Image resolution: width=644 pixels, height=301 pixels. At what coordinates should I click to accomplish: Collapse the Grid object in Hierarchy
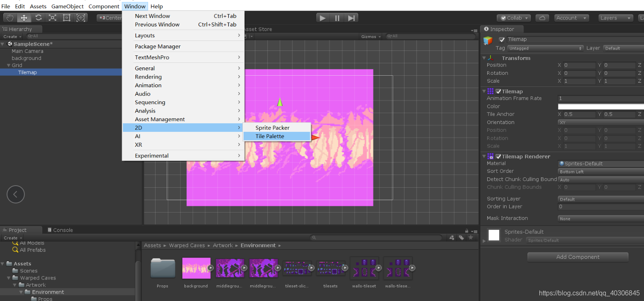[x=8, y=65]
